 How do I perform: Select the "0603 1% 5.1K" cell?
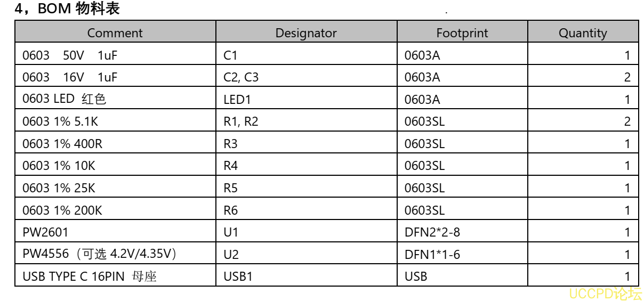tap(60, 121)
